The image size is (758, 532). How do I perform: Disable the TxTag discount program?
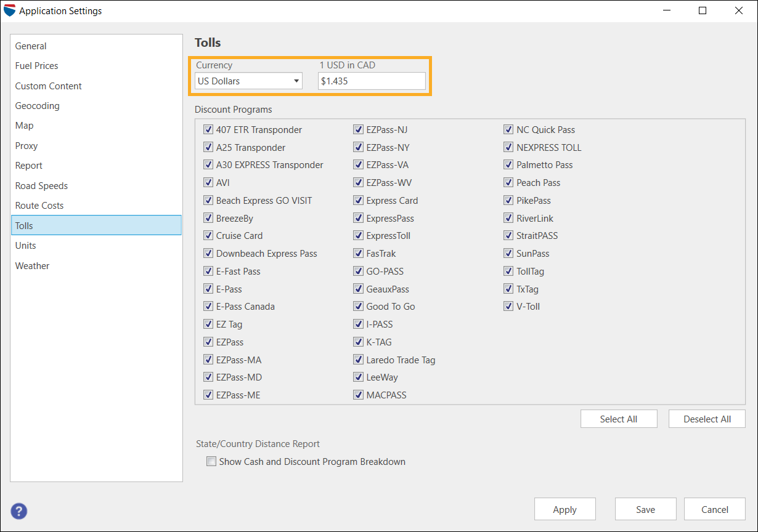[508, 288]
